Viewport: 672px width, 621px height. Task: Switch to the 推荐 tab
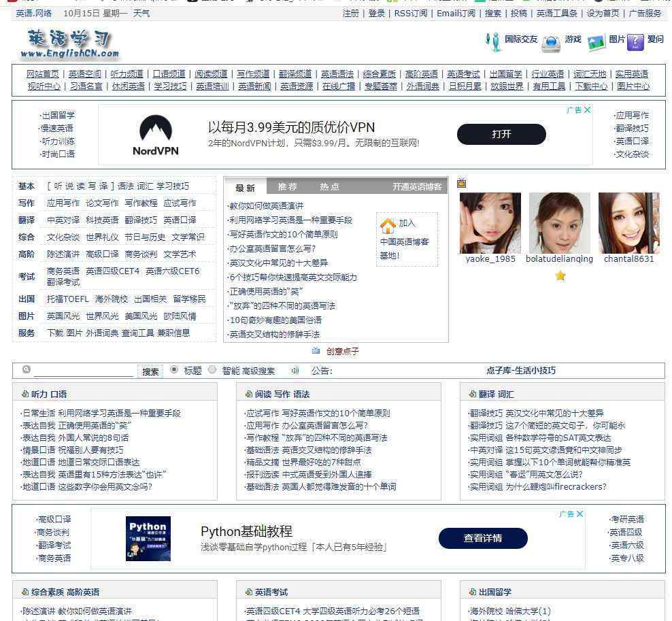(287, 187)
